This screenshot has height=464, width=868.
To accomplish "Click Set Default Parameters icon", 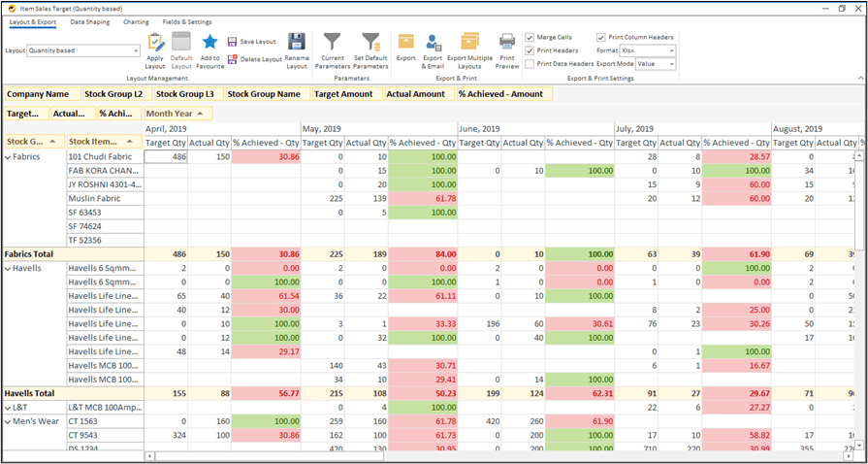I will [370, 42].
